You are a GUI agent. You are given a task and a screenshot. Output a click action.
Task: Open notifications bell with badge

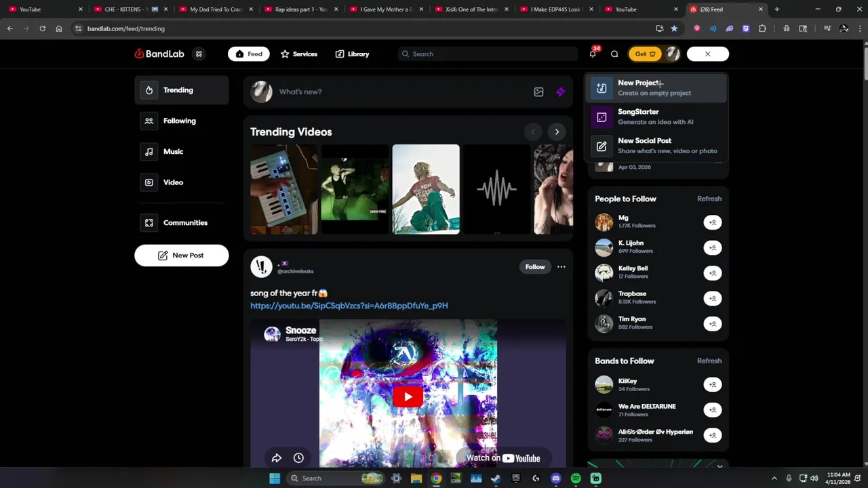click(x=593, y=54)
